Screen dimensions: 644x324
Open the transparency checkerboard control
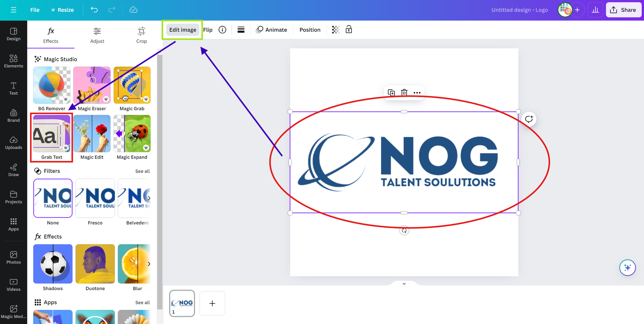(x=336, y=30)
